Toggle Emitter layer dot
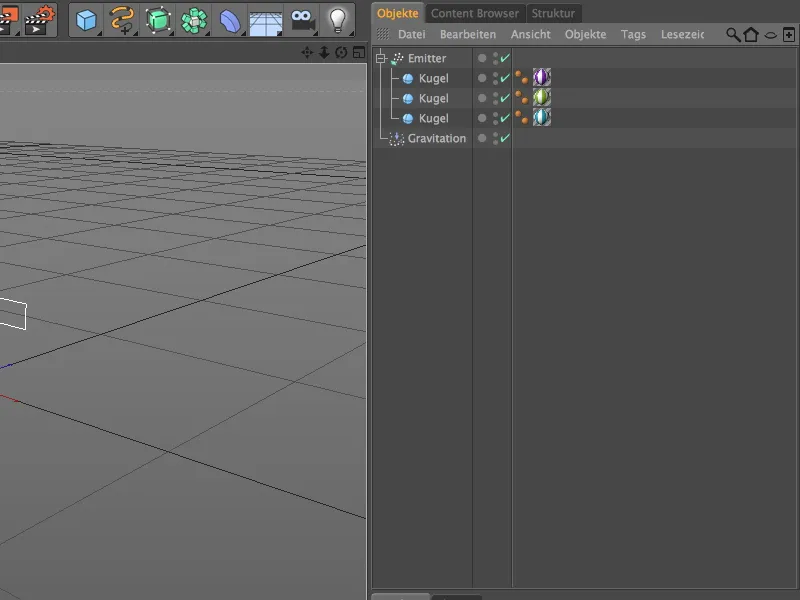800x600 pixels. point(482,58)
